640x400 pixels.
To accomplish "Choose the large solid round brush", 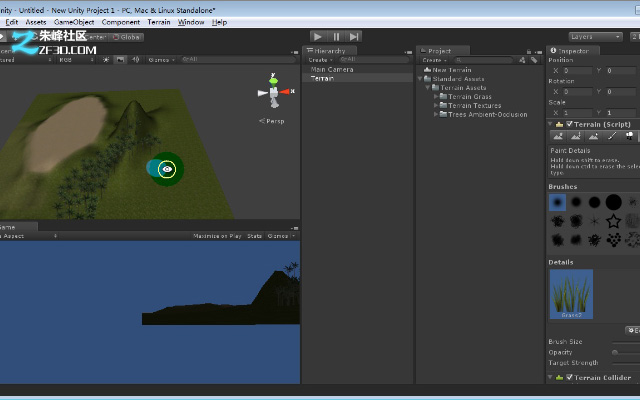I will tap(613, 202).
